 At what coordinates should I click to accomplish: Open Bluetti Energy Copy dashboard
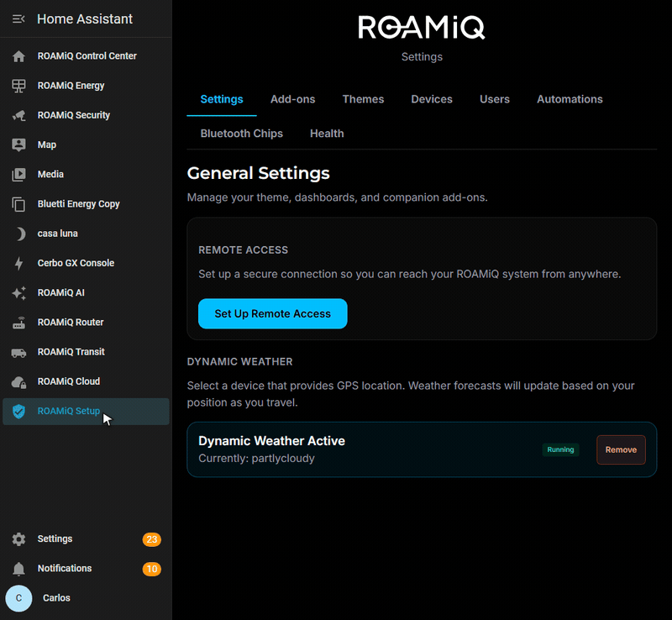tap(78, 204)
